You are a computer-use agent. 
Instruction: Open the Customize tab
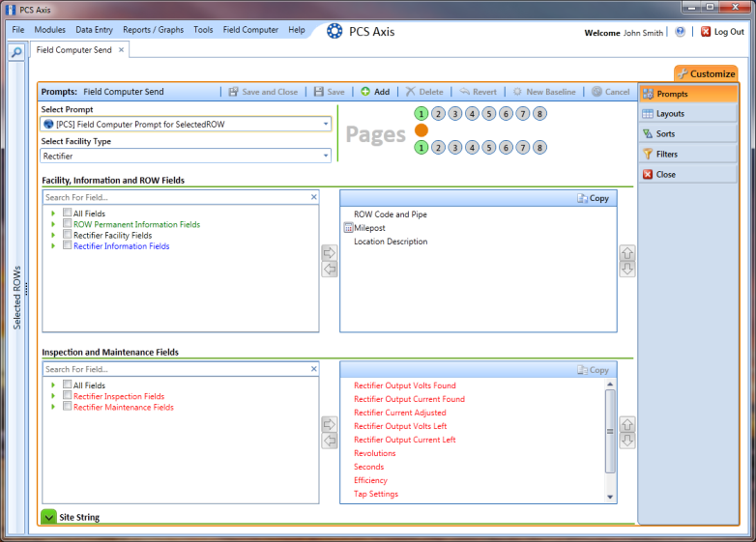706,73
